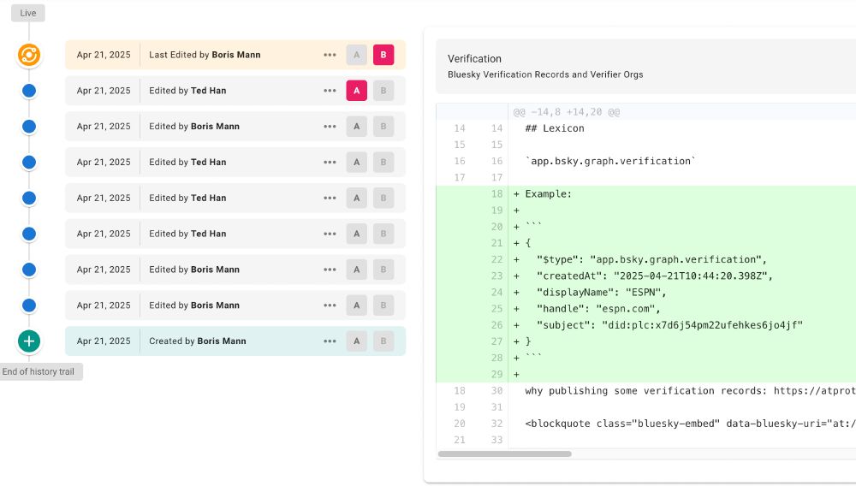
Task: Click the green plus Created marker icon
Action: click(x=29, y=341)
